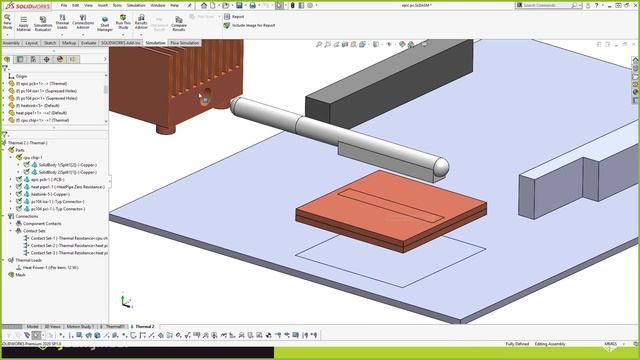Toggle the checkmark on pc104 isa-1 Typ Connector
Viewport: 640px width, 360px height.
(x=19, y=202)
